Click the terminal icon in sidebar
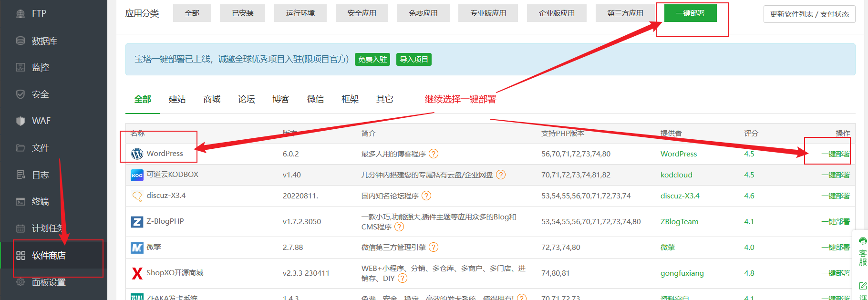The width and height of the screenshot is (868, 300). tap(21, 201)
